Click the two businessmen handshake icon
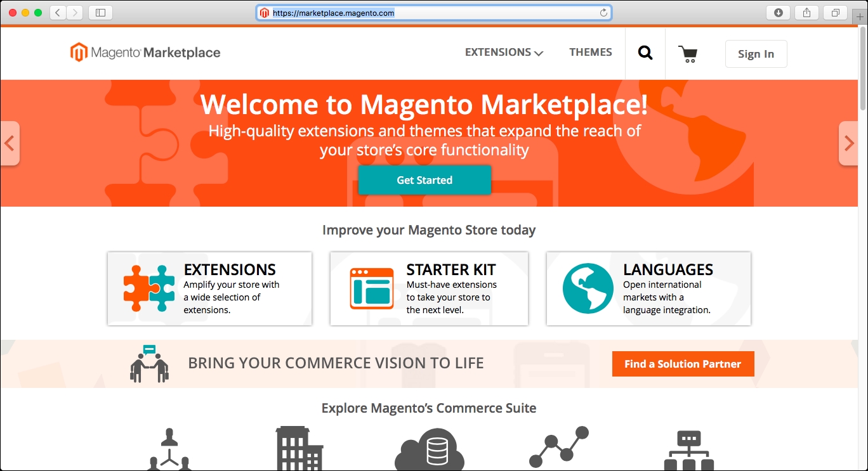868x471 pixels. pos(150,364)
